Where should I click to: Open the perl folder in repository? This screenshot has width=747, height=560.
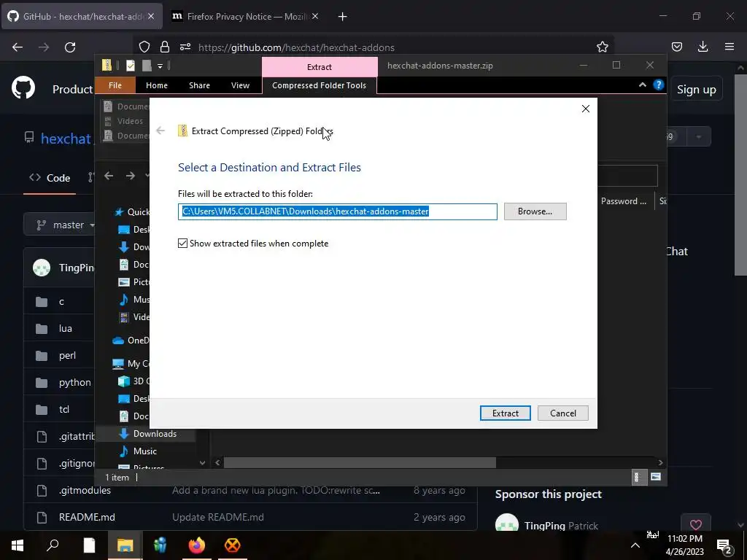coord(67,355)
